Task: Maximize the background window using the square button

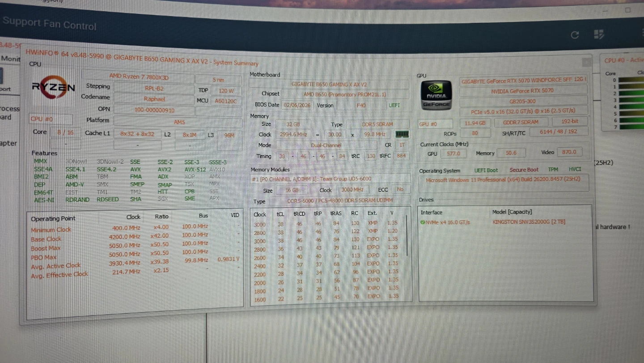Action: click(628, 9)
